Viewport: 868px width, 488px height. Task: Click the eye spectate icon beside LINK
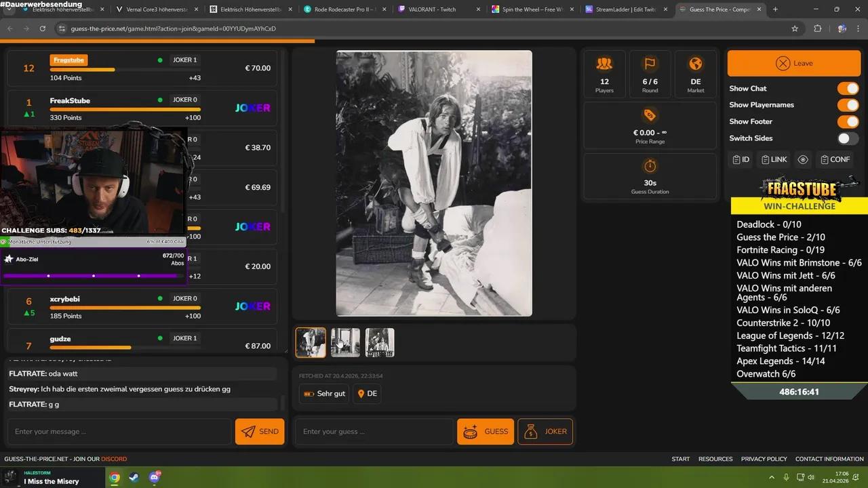[803, 159]
